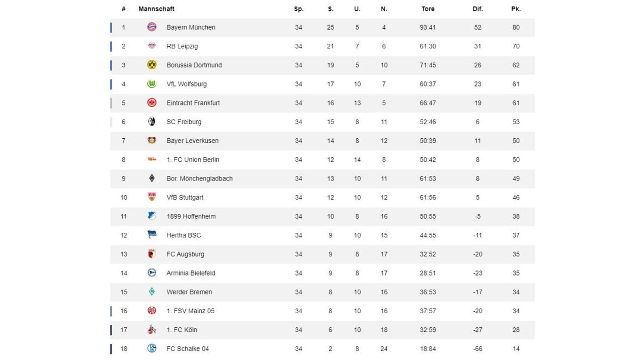
Task: Click the Werder Bremen diamond crest
Action: coord(151,292)
